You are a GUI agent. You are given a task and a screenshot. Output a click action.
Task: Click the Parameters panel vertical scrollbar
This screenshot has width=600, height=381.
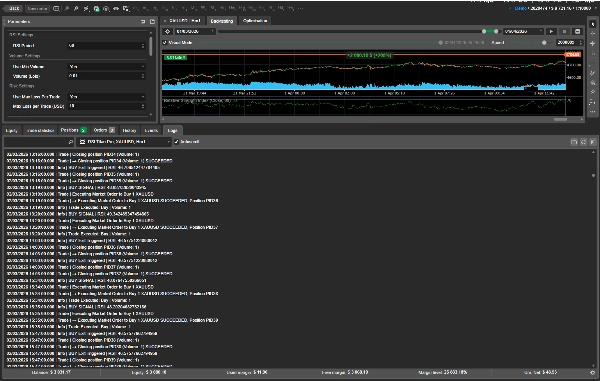click(x=150, y=46)
